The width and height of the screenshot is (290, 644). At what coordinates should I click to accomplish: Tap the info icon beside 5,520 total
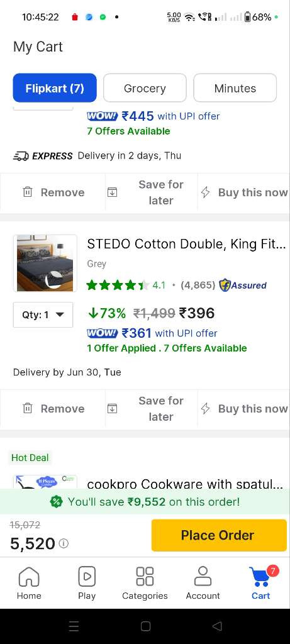64,543
